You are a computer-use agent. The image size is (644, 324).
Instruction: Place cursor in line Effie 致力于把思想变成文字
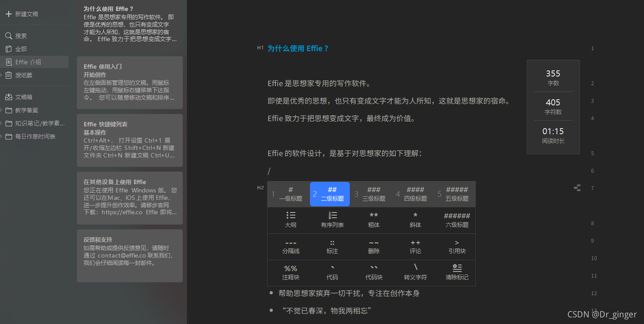click(341, 118)
